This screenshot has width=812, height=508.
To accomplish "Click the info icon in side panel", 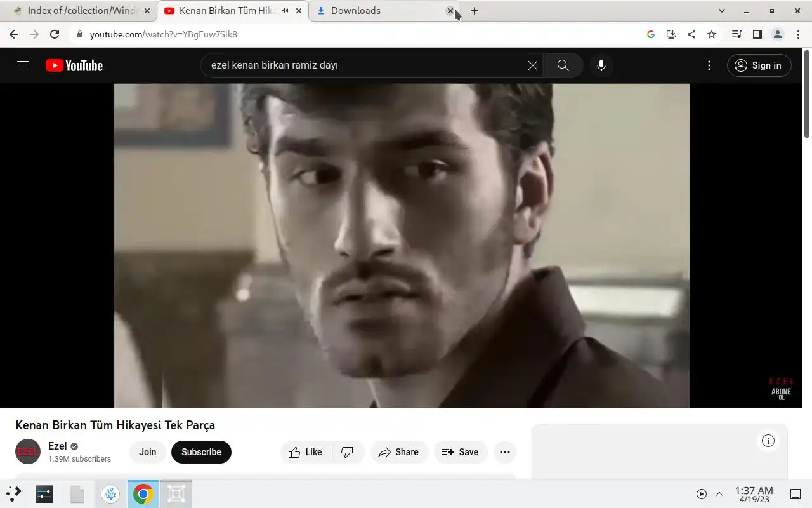I will (x=768, y=441).
